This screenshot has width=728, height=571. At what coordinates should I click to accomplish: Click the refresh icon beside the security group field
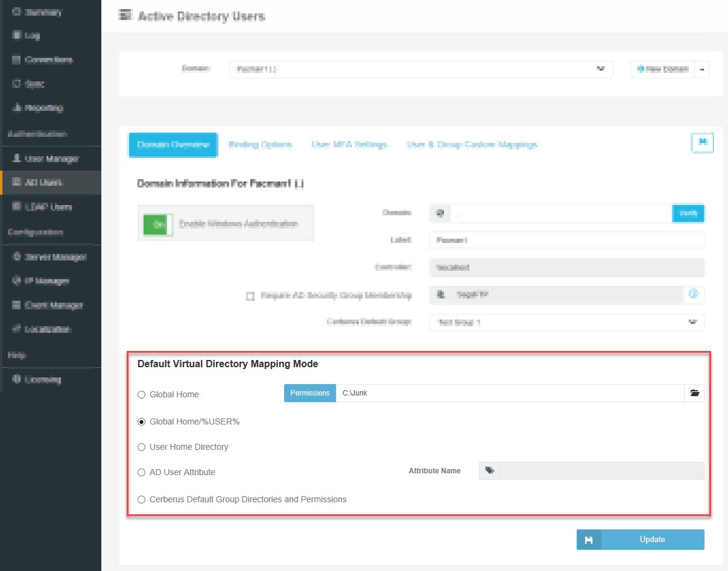(694, 294)
